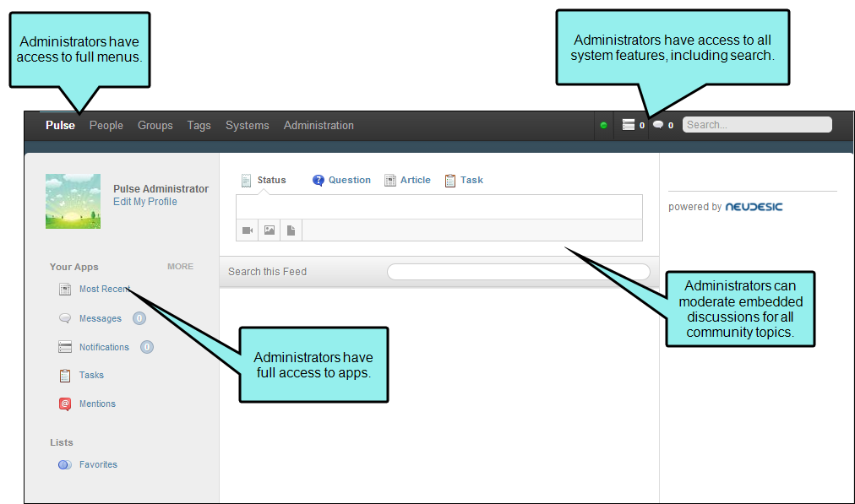Click the Tasks clipboard icon in sidebar
855x504 pixels.
tap(65, 376)
